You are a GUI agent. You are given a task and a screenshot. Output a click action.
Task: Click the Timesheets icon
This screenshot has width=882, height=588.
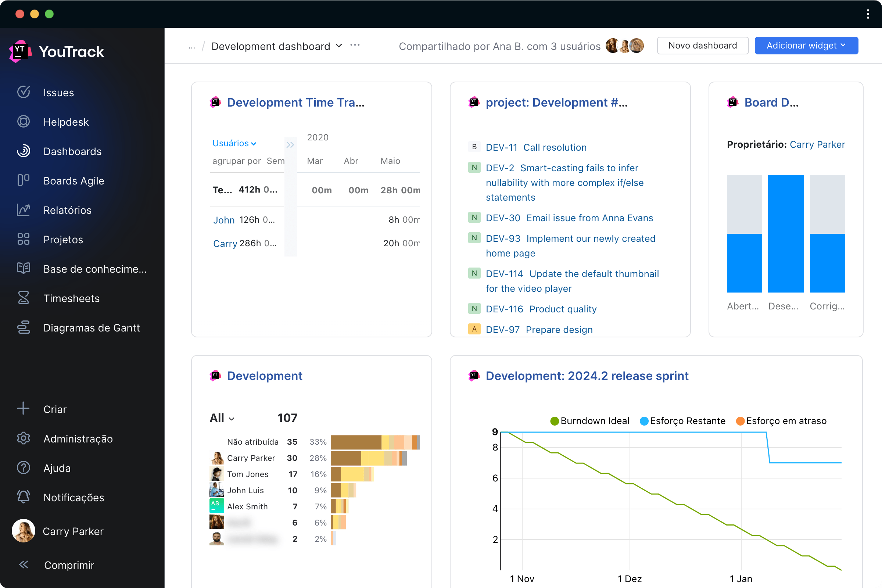click(x=23, y=298)
